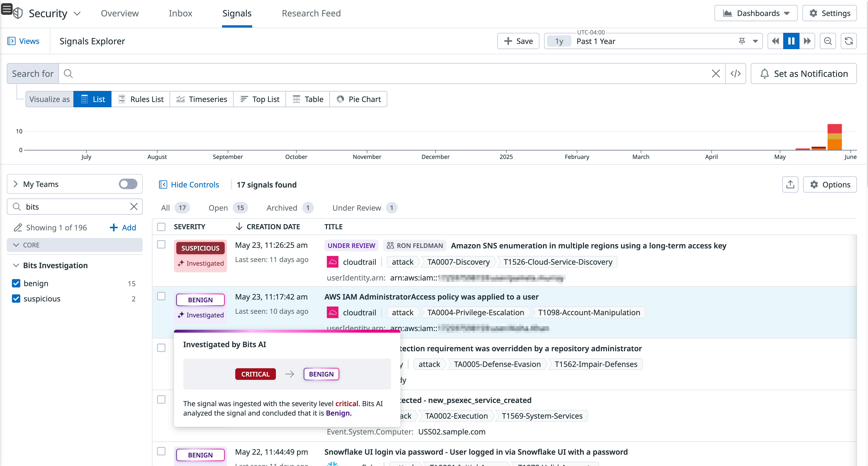Open the Dashboards dropdown

tap(756, 13)
